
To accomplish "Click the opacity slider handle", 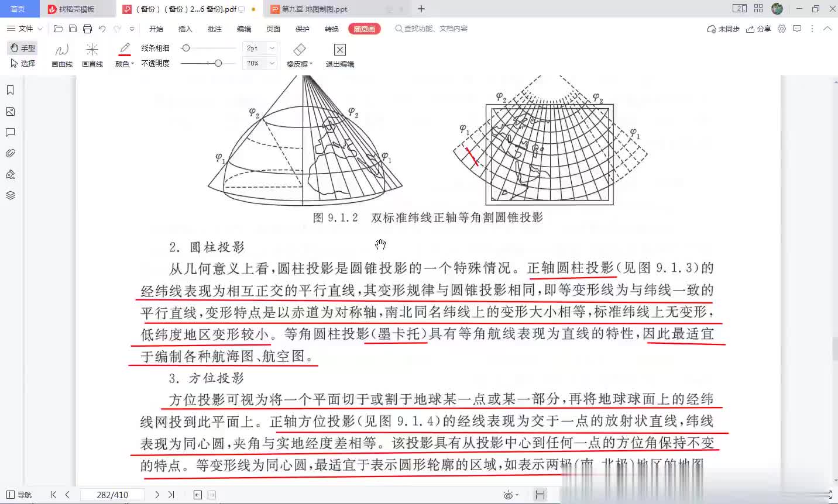I will click(218, 63).
